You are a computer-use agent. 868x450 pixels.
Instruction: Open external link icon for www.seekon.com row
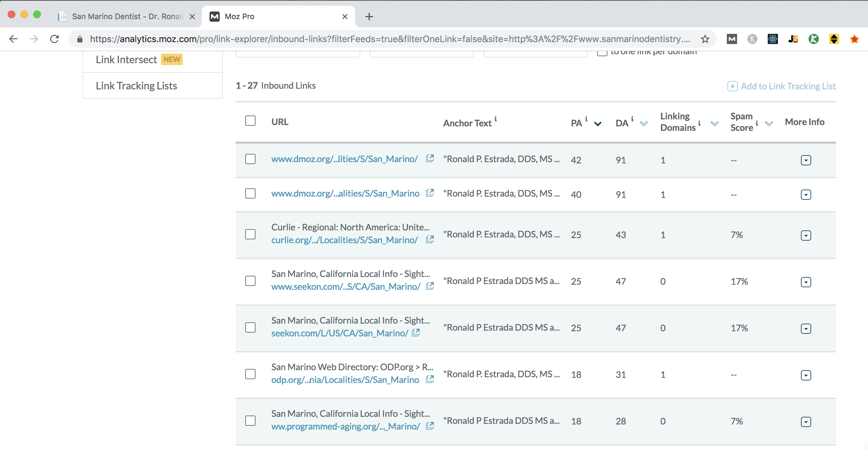(x=430, y=286)
